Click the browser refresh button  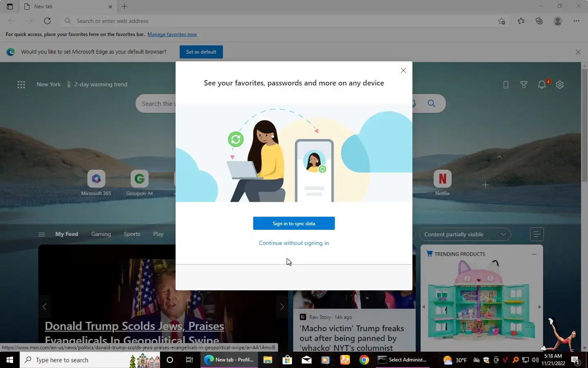(x=47, y=21)
